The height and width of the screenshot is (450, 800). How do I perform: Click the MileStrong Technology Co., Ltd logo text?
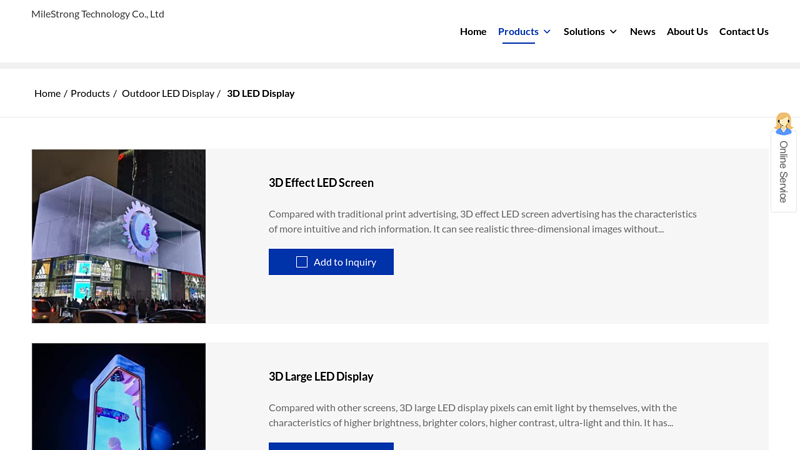(x=97, y=14)
